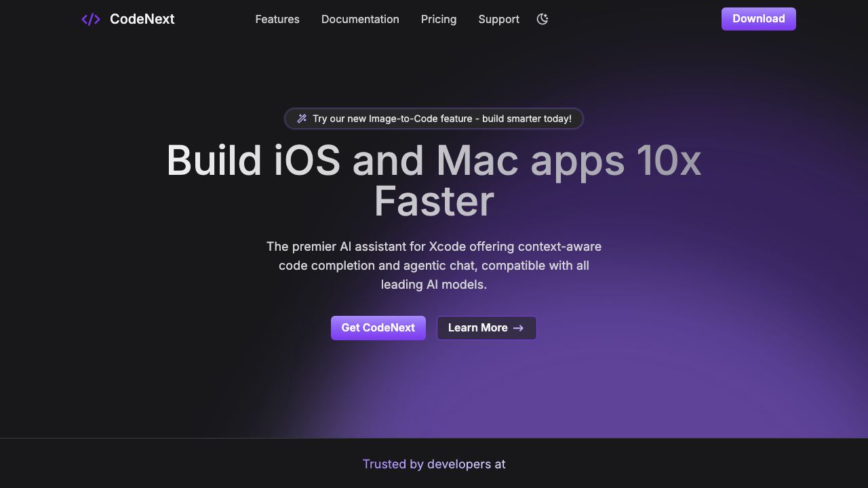The width and height of the screenshot is (868, 488).
Task: Click the magic wand icon in the announcement banner
Action: click(x=302, y=119)
